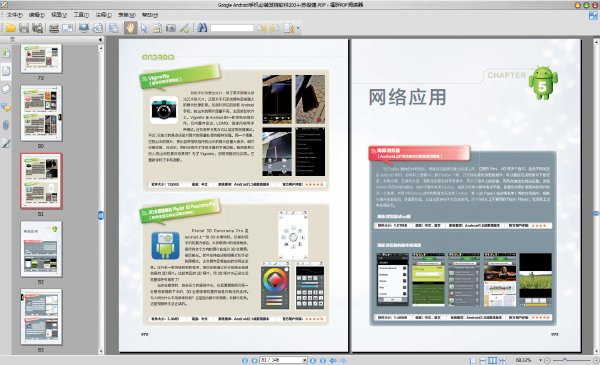Viewport: 600px width, 365px height.
Task: Open the Pages thumbnail panel tab in the sidebar
Action: 6,70
